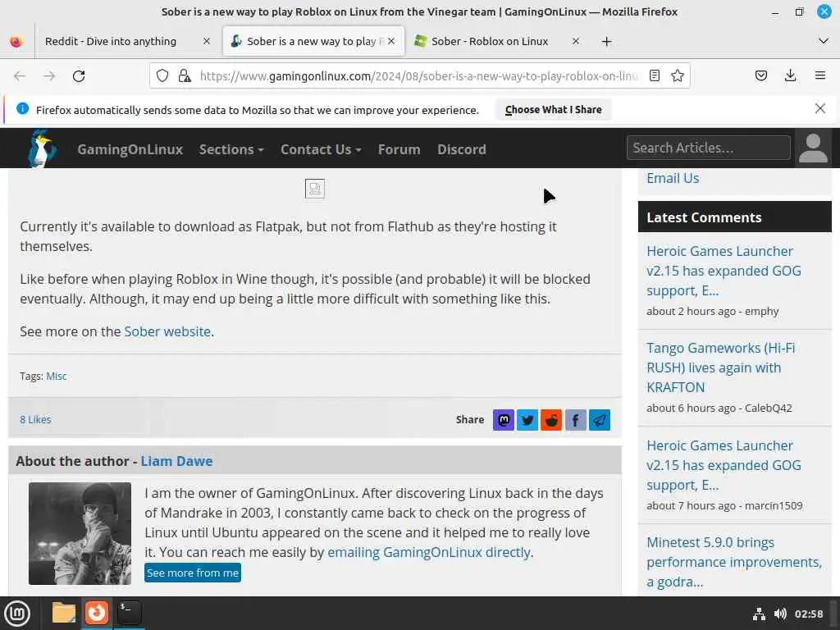Open the user account avatar menu
The image size is (840, 630).
tap(813, 148)
